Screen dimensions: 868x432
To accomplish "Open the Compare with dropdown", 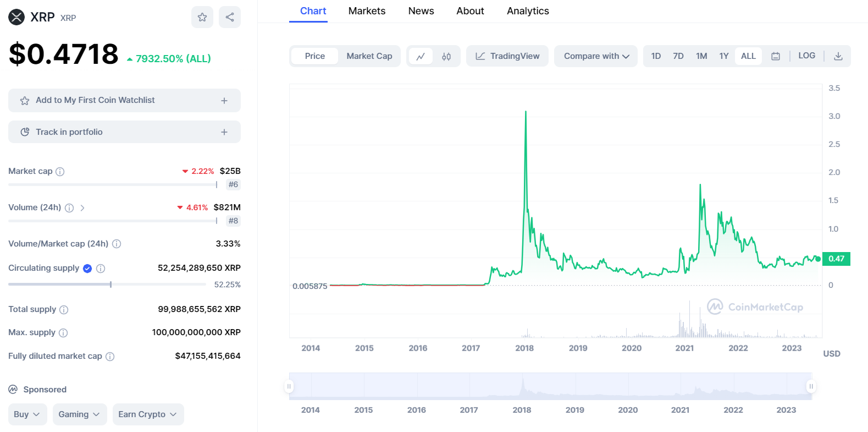I will [596, 56].
